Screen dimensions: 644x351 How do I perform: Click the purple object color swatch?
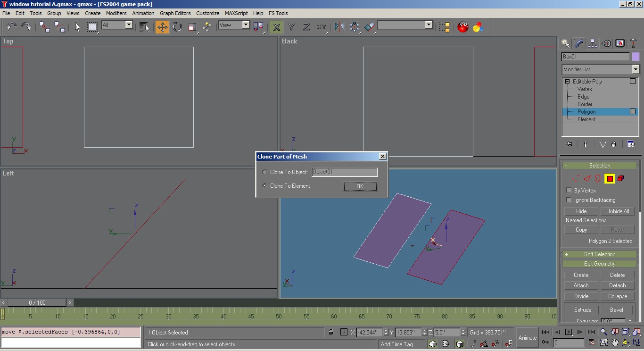coord(636,57)
